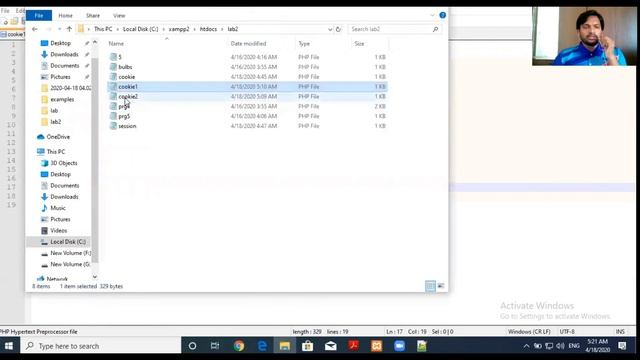Select the file named 5
This screenshot has width=640, height=360.
(x=120, y=57)
